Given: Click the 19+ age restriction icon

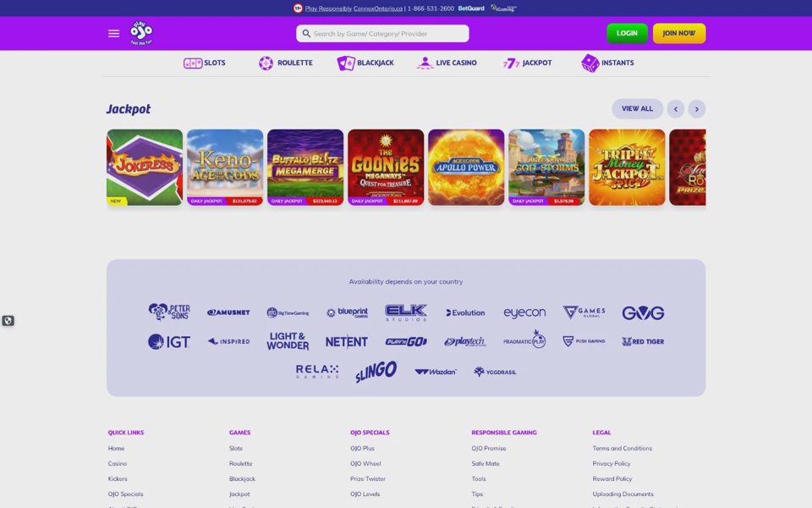Looking at the screenshot, I should [x=298, y=8].
